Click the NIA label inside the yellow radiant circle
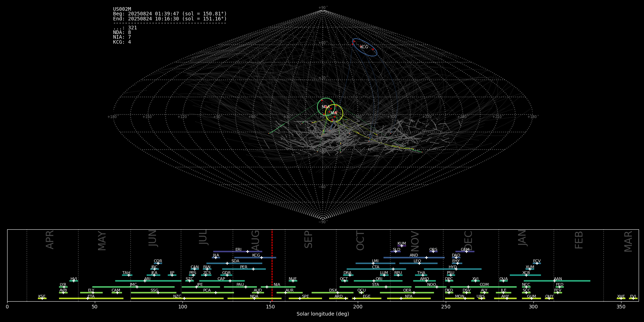Screen dimensions: 644x322 (x=334, y=113)
